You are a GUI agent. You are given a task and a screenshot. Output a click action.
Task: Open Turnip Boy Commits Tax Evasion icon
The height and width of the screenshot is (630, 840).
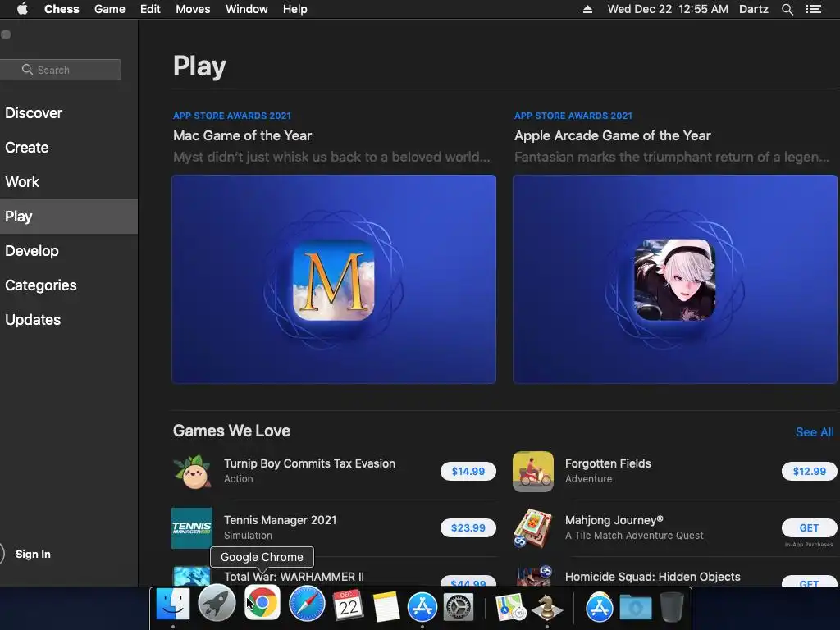192,472
